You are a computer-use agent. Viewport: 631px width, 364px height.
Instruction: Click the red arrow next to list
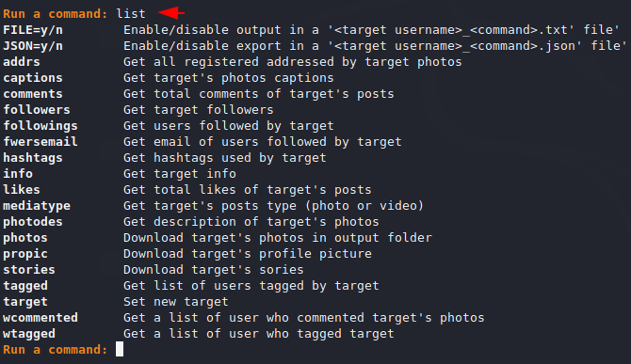[x=171, y=13]
